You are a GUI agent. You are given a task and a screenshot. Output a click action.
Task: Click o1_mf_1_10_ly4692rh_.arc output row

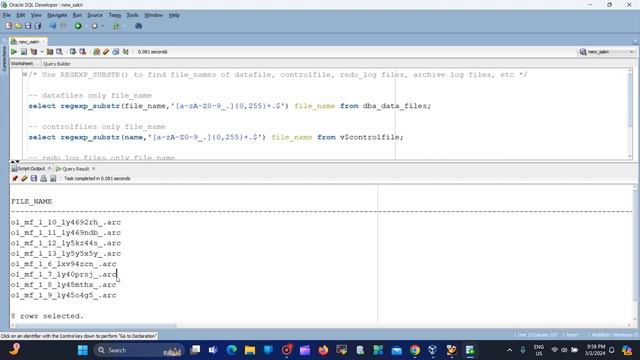click(x=66, y=222)
